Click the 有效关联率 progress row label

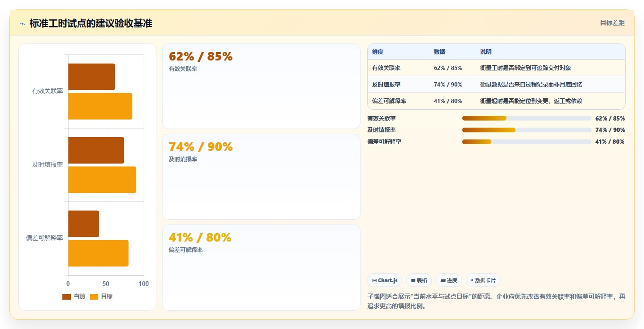pos(382,118)
